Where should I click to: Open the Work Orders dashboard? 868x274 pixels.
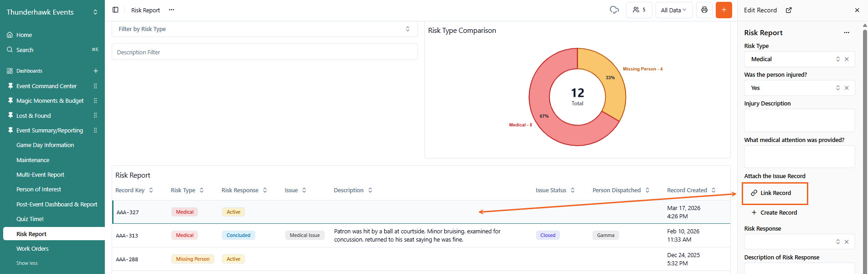[x=32, y=249]
